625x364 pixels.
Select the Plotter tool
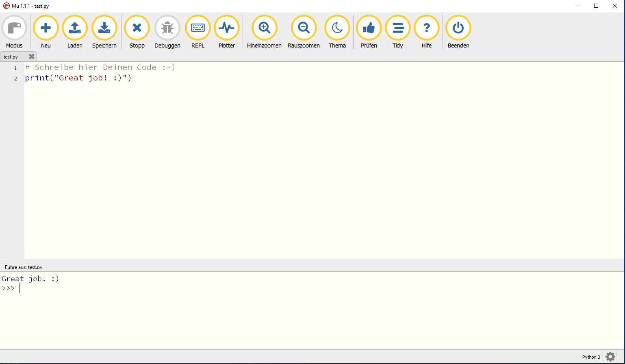(226, 28)
